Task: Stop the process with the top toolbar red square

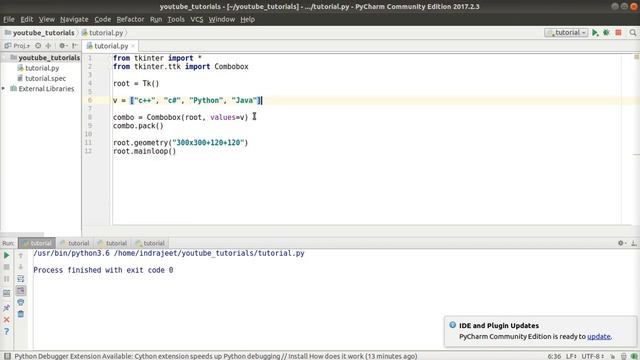Action: [618, 33]
